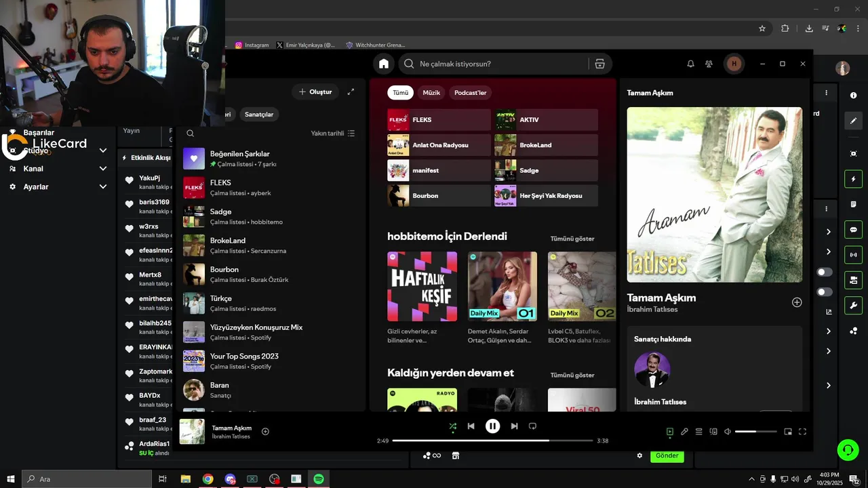Screen dimensions: 868x488
Task: Toggle repeat in Spotify player
Action: (532, 426)
